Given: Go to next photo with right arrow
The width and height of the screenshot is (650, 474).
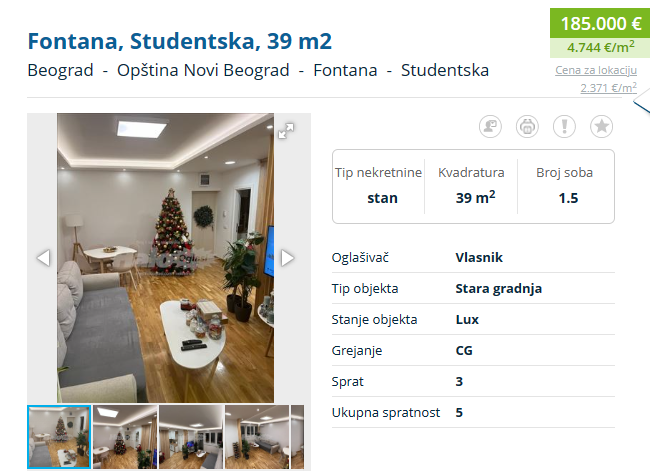Looking at the screenshot, I should click(287, 258).
